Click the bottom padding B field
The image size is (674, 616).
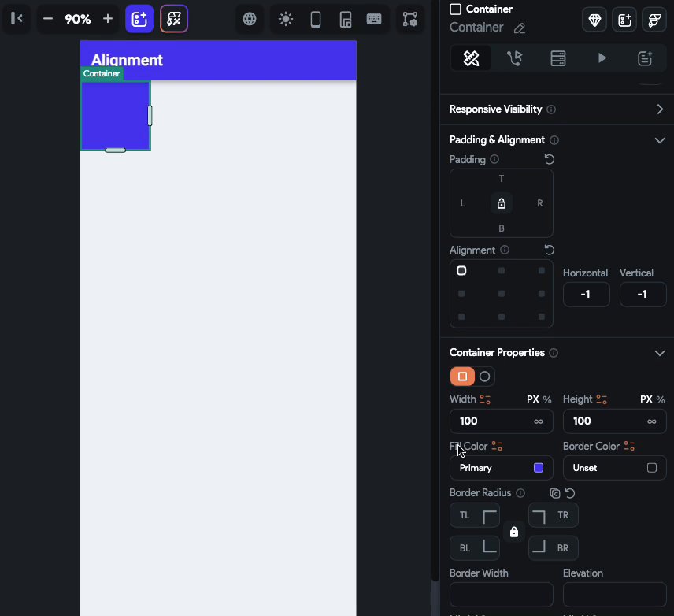(502, 228)
